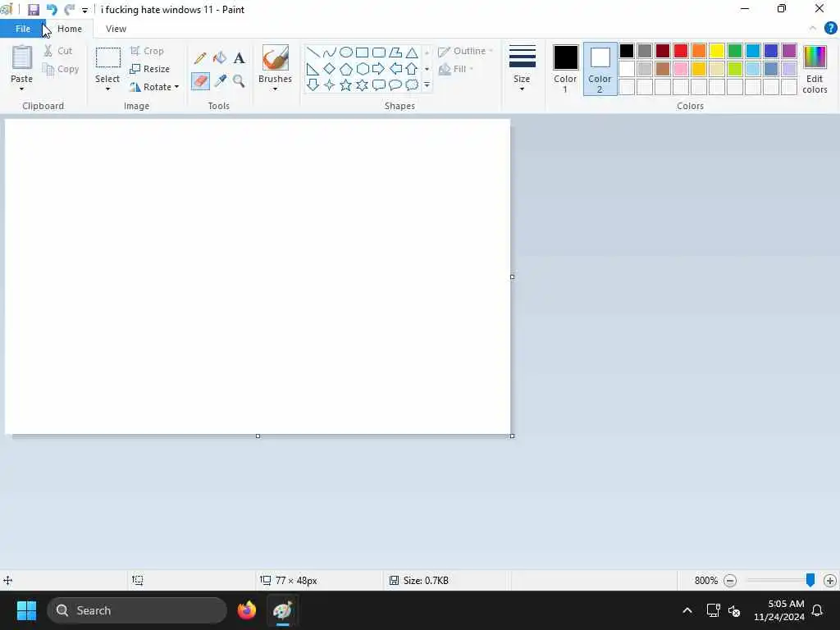Screen dimensions: 840x630
Task: Select the Text tool
Action: point(239,58)
